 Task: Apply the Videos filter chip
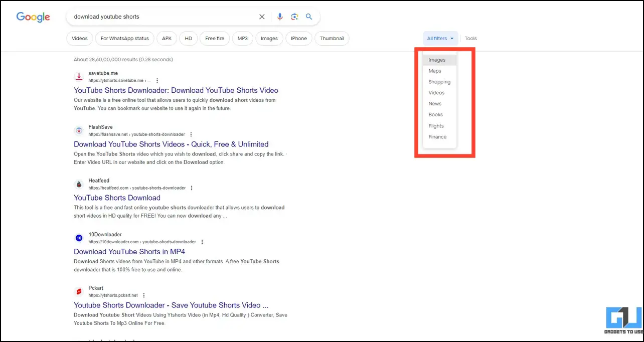pyautogui.click(x=79, y=38)
